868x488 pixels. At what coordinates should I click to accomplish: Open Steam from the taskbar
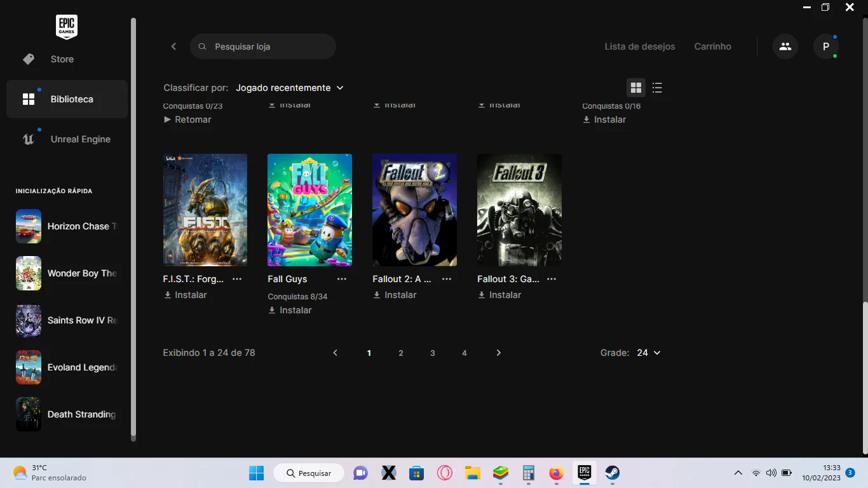(612, 473)
